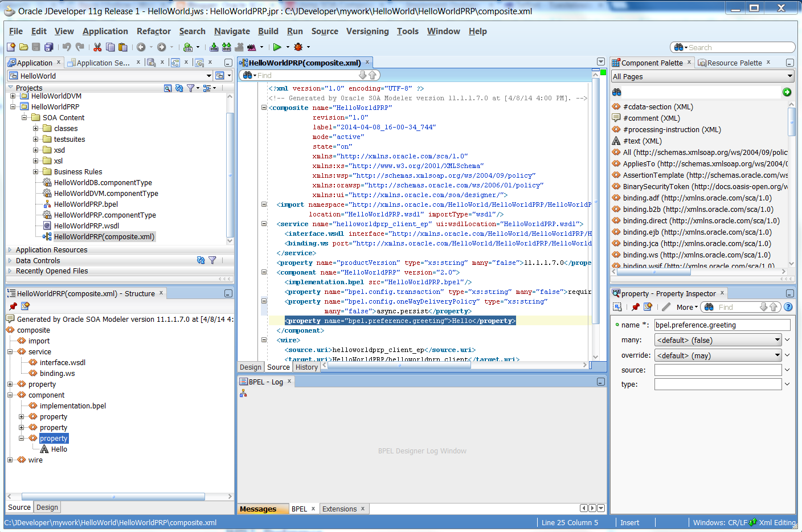Click the Undo arrow in toolbar
Image resolution: width=802 pixels, height=532 pixels.
click(67, 47)
